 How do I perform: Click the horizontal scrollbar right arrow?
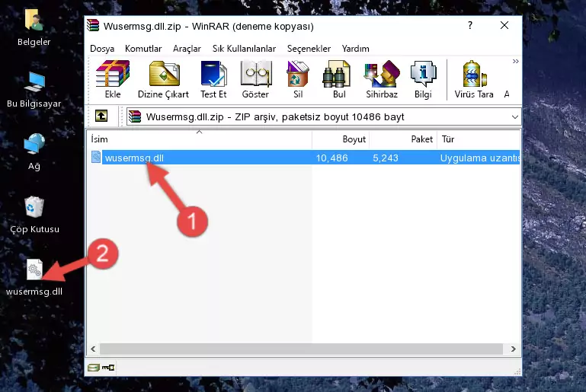point(514,349)
